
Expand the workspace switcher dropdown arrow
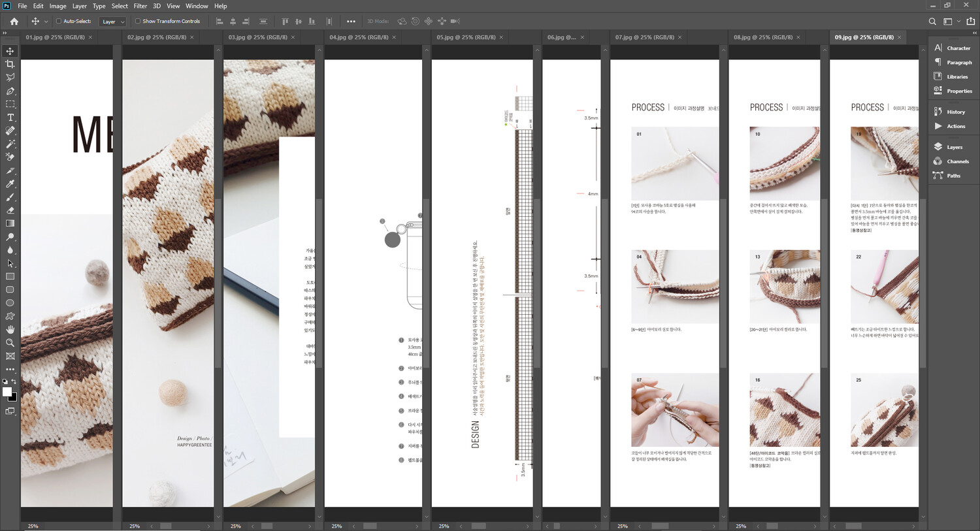958,22
